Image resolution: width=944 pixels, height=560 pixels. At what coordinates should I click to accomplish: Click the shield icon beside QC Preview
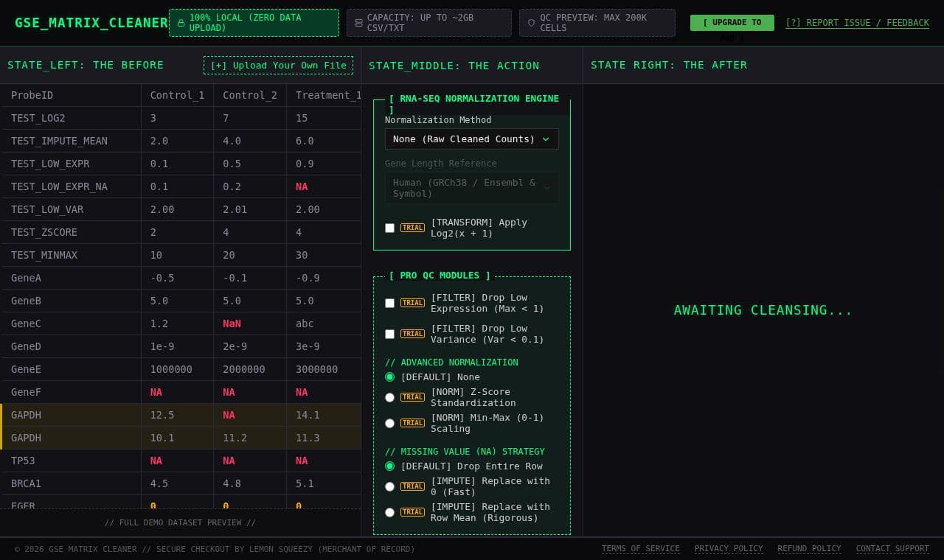tap(531, 23)
